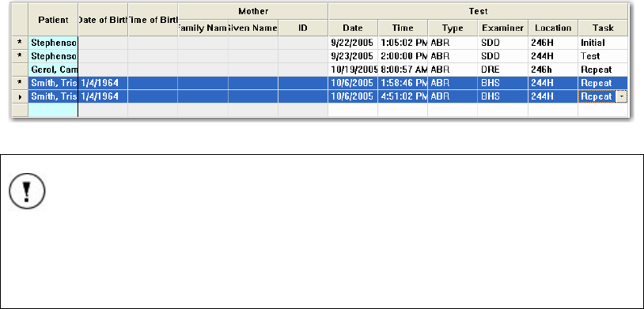Click the Examiner column header
The image size is (644, 309).
(502, 28)
